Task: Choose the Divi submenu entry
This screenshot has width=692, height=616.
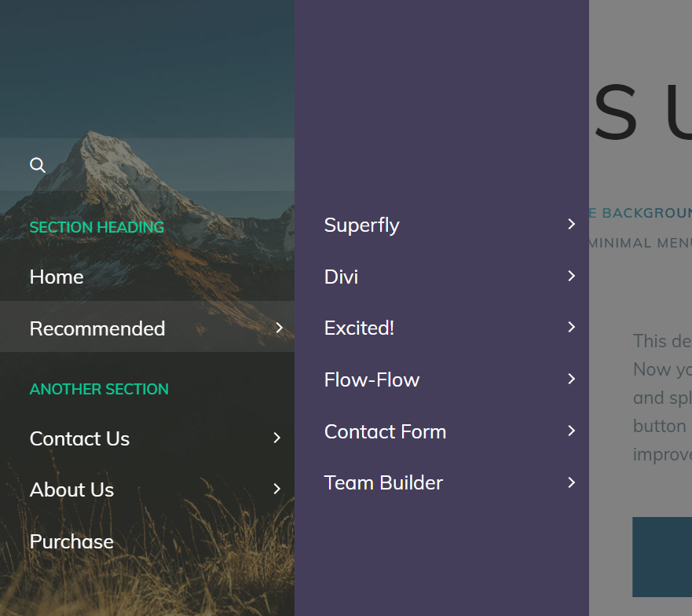Action: tap(341, 277)
